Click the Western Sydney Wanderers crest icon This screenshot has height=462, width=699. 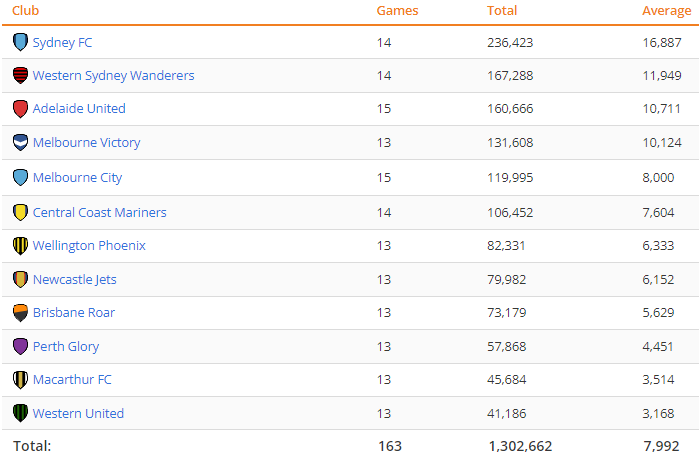click(x=20, y=76)
